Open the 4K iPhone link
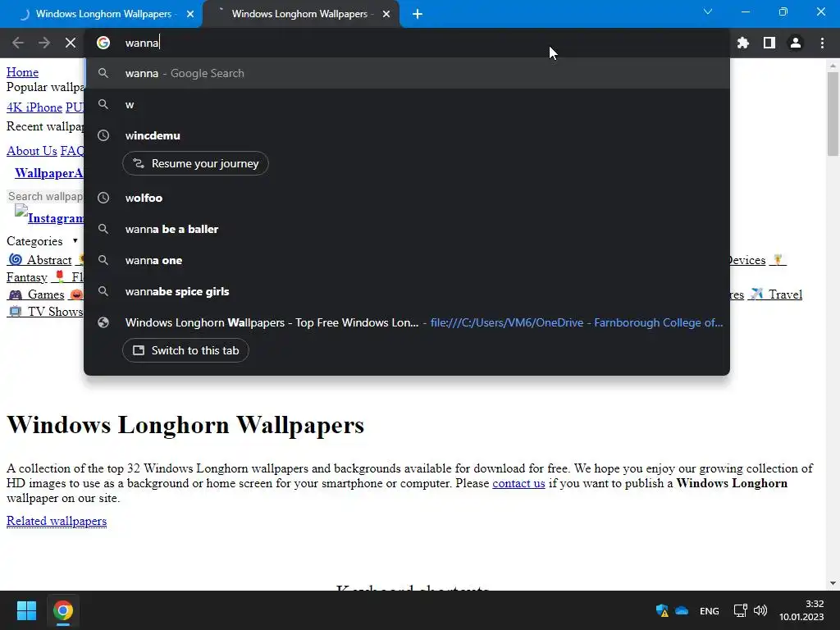 pyautogui.click(x=34, y=107)
